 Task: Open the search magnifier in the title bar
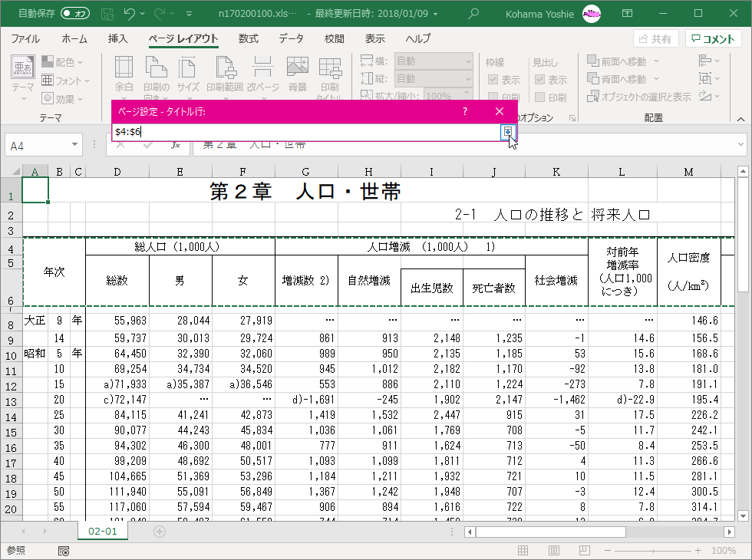click(x=474, y=13)
